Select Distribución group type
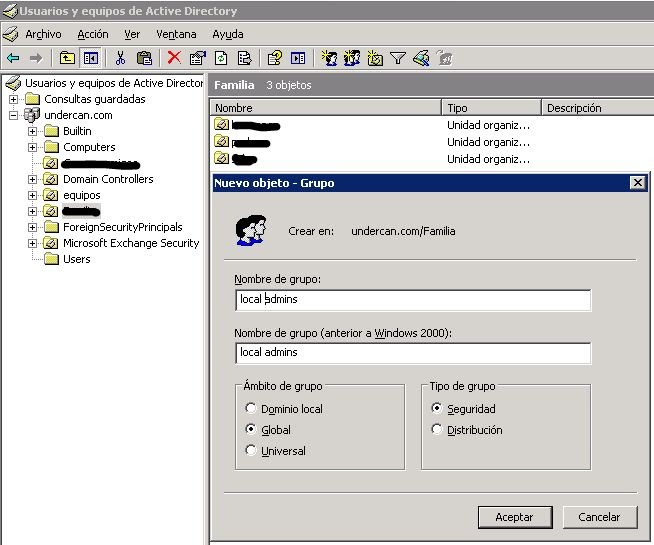Screen dimensions: 654x545 436,429
